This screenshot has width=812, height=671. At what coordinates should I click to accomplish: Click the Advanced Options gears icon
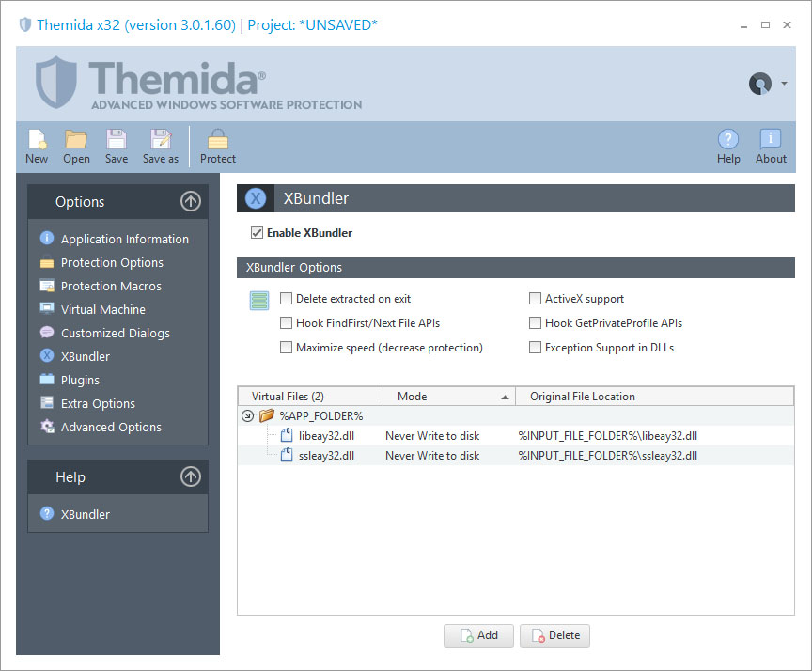point(47,426)
